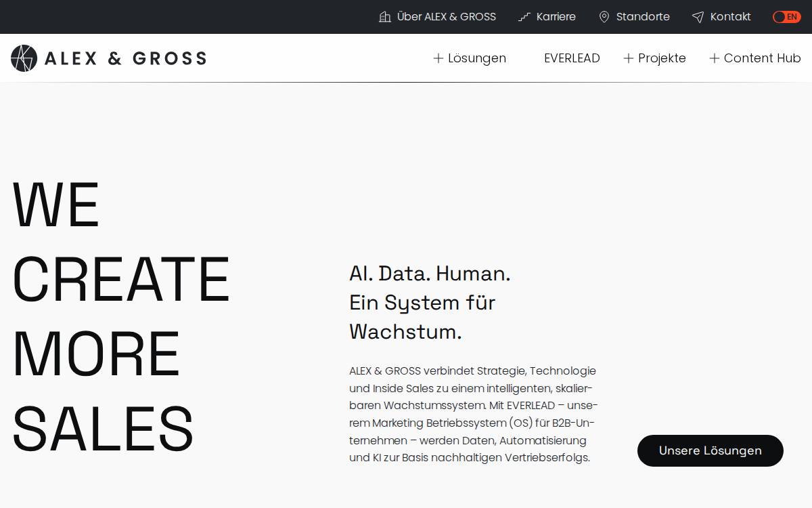Click the paragraph starting 'ALEX & GROSS verbindet Strategie'
The height and width of the screenshot is (508, 812).
coord(473,414)
